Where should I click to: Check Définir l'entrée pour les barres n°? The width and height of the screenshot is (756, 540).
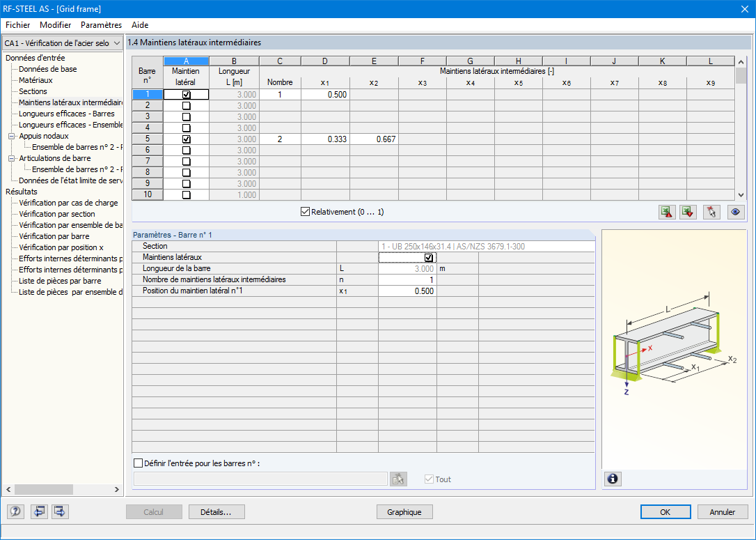pyautogui.click(x=139, y=463)
